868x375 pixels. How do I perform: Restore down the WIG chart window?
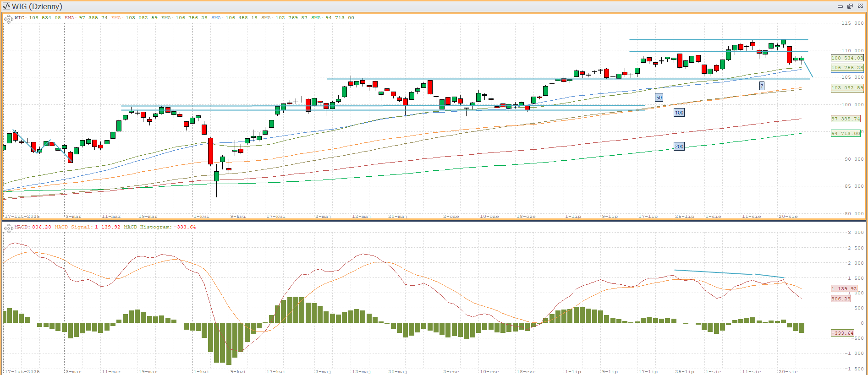(x=850, y=6)
